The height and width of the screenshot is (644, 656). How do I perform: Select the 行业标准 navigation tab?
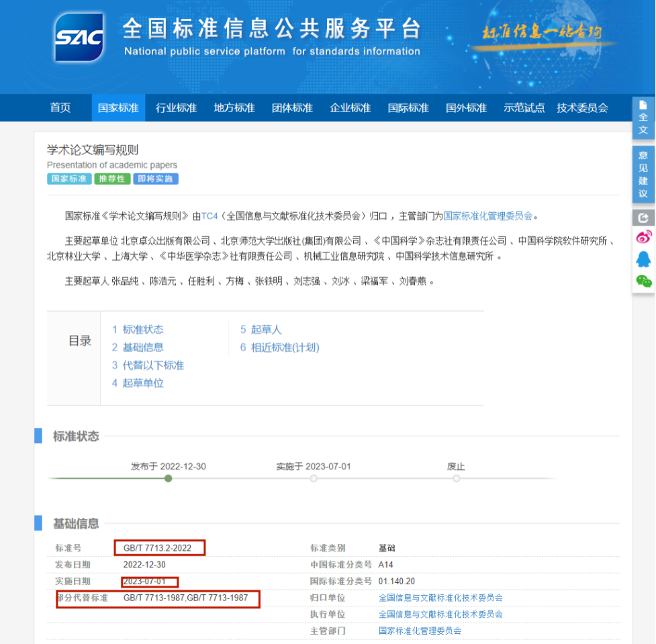coord(176,108)
